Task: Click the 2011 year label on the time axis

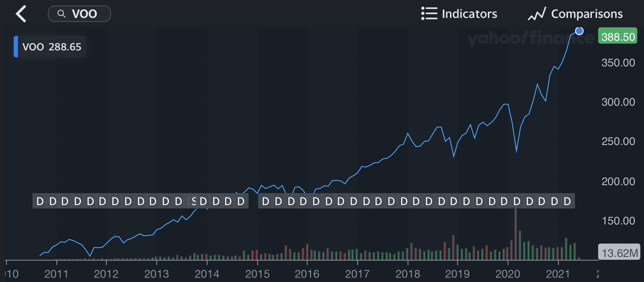Action: (x=56, y=274)
